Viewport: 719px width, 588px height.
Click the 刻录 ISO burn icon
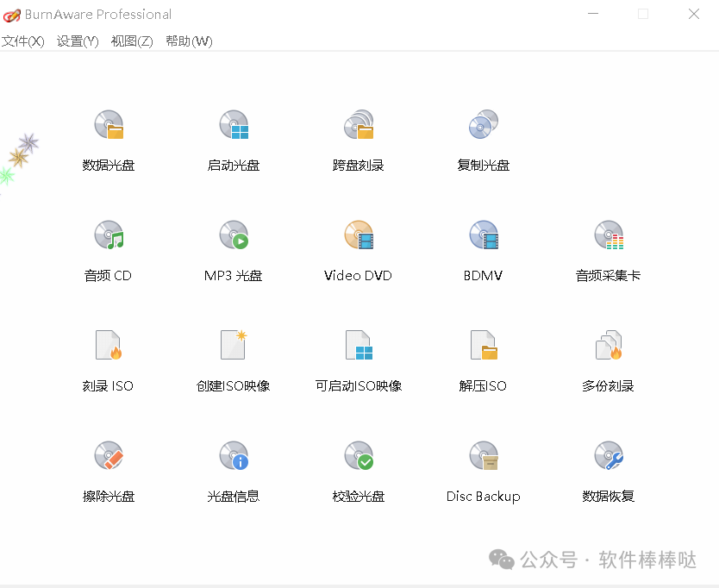point(109,345)
